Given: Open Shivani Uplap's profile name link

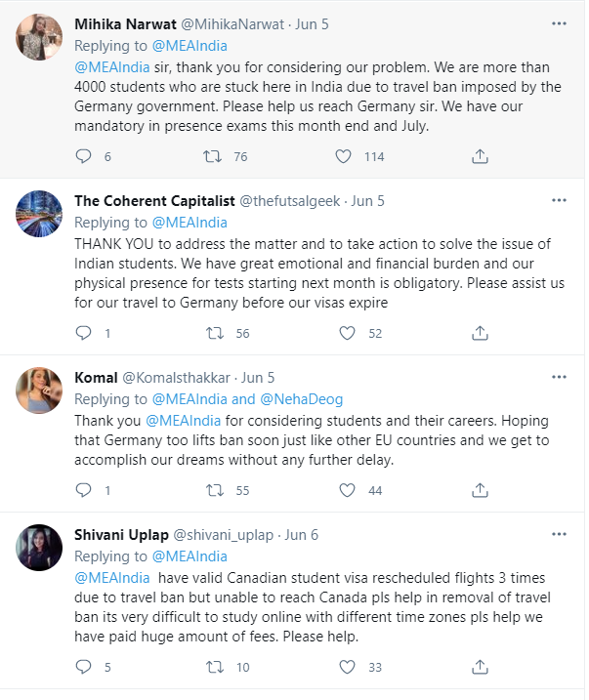Looking at the screenshot, I should coord(120,534).
